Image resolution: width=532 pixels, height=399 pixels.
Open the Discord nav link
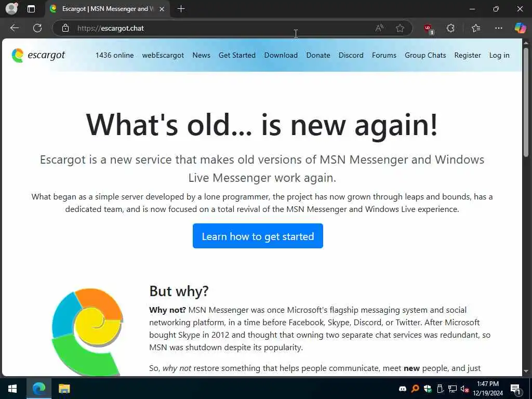[x=351, y=55]
